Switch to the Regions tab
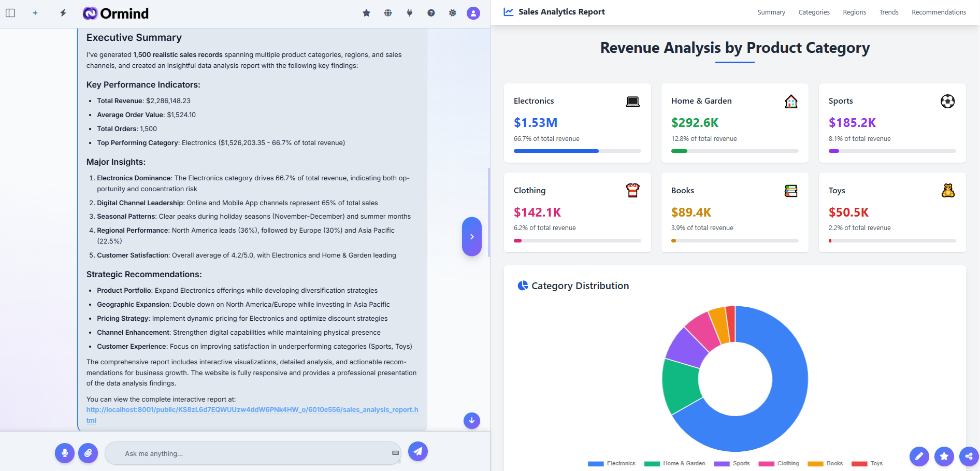Image resolution: width=980 pixels, height=471 pixels. click(854, 12)
